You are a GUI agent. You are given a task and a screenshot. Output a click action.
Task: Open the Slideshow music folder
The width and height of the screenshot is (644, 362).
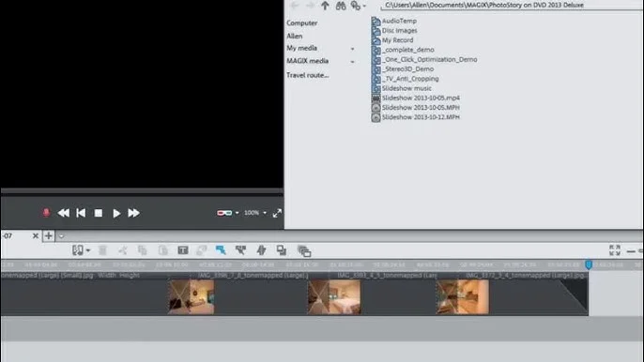(x=402, y=88)
